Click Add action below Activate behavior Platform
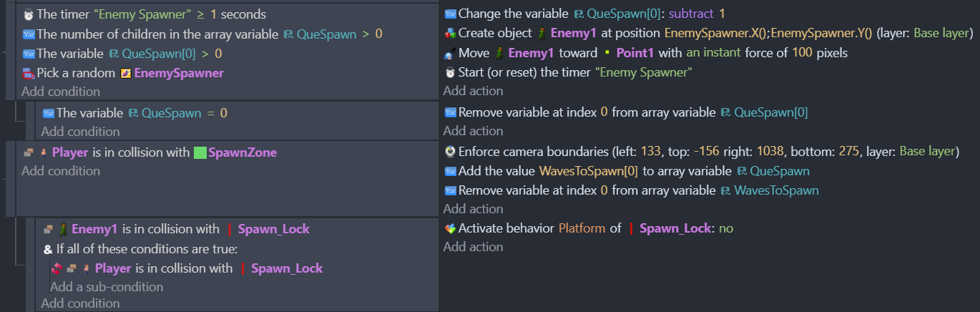This screenshot has height=312, width=980. (x=473, y=247)
